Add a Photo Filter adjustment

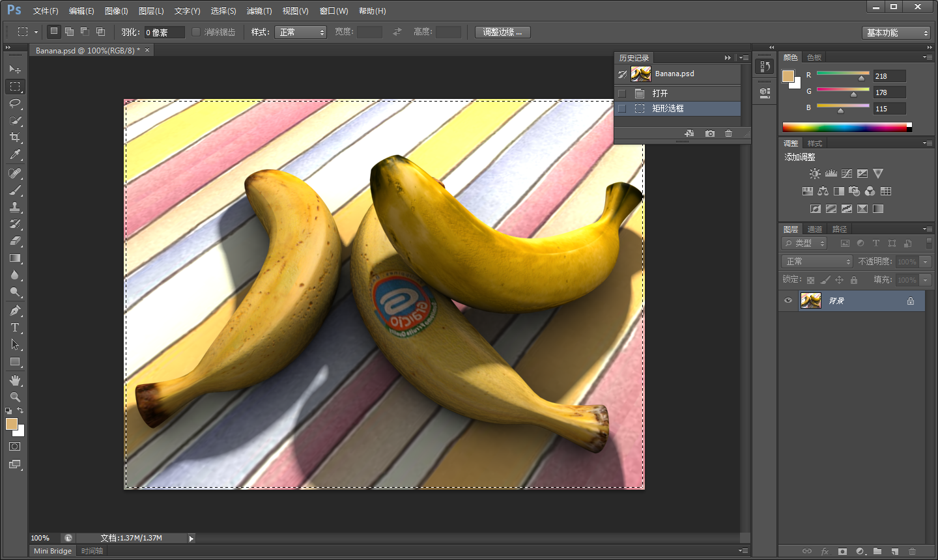pos(854,191)
